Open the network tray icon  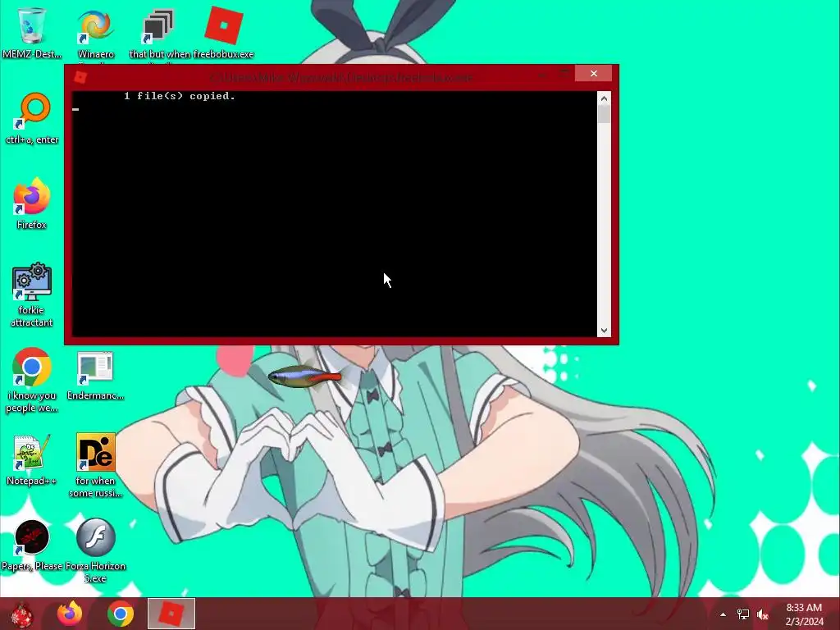coord(743,614)
